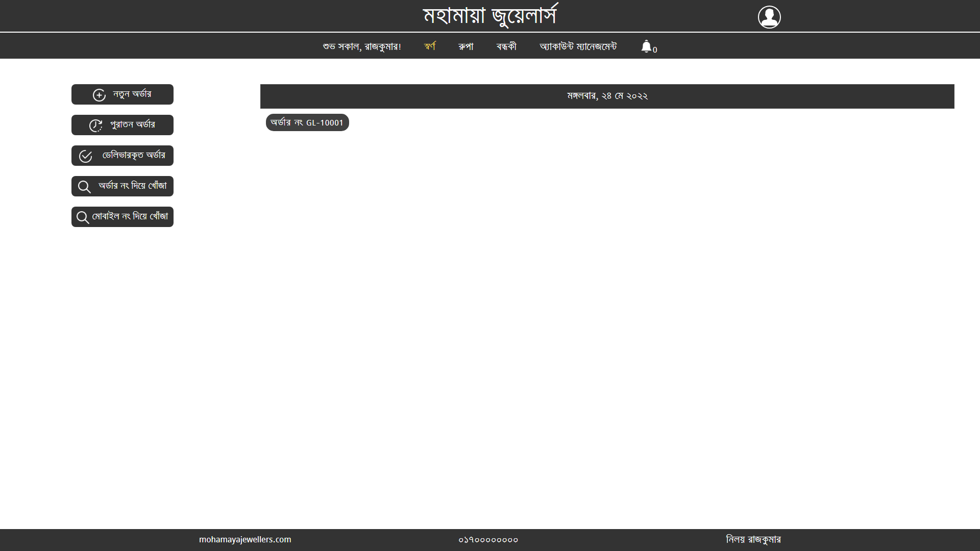Click the checkmark icon for ডেলিভারকৃত অর্ডার
This screenshot has width=980, height=551.
(86, 156)
